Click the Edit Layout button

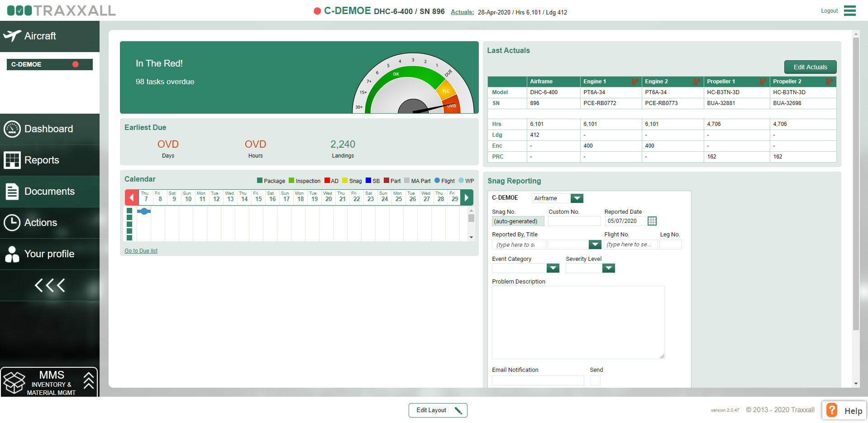point(438,410)
